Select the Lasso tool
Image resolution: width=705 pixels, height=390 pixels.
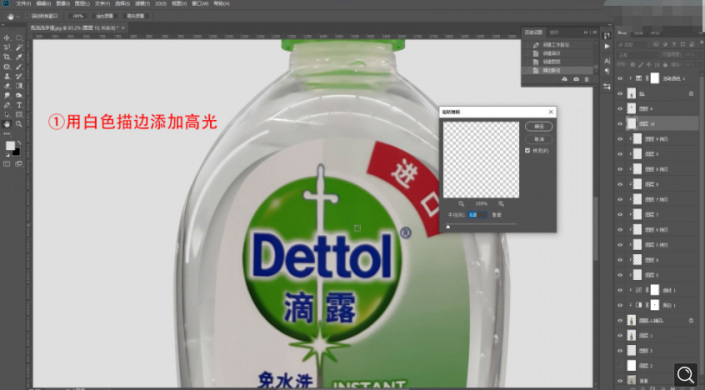click(x=7, y=48)
